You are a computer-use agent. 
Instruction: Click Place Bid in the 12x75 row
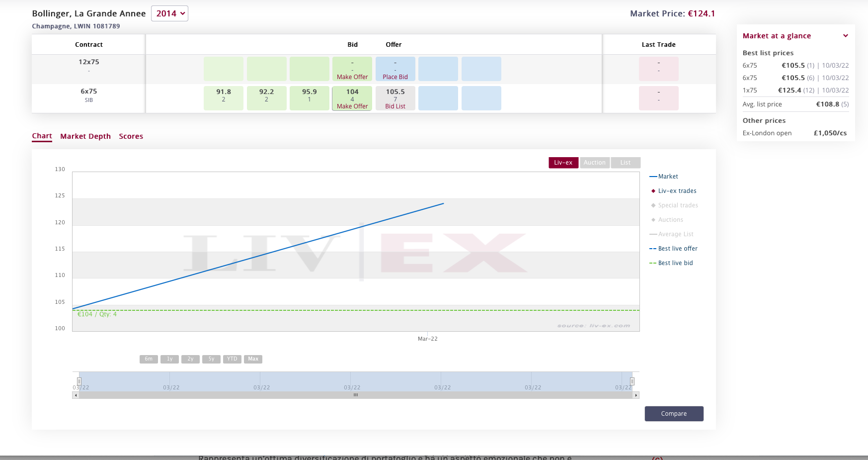[x=395, y=77]
